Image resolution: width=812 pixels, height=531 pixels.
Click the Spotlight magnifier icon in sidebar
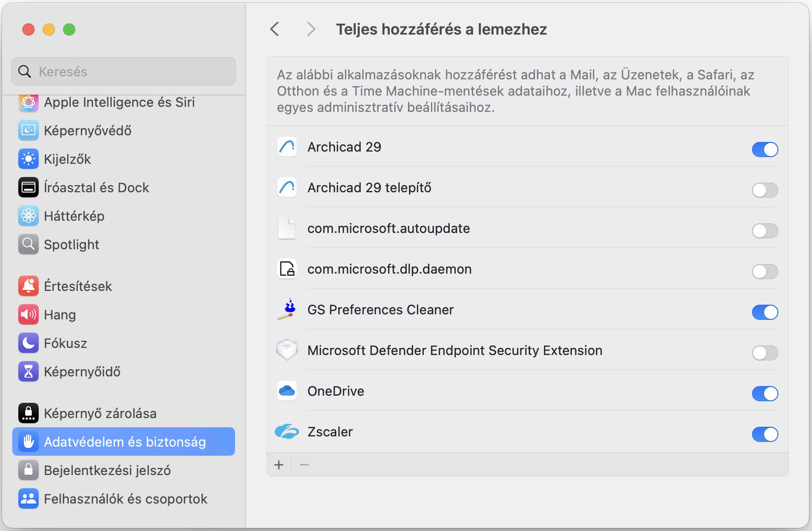[x=28, y=245]
